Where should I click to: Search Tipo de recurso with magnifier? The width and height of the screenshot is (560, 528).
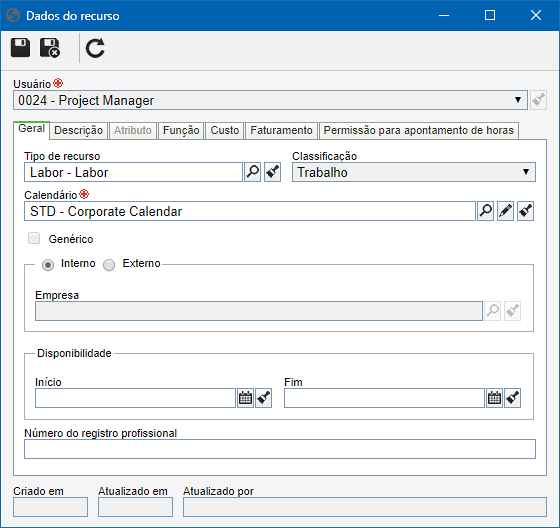252,172
